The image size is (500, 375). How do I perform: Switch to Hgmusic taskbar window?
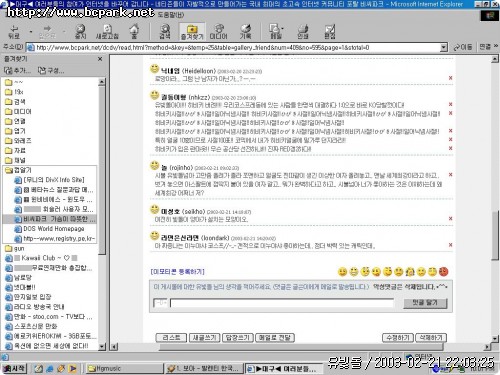click(x=124, y=368)
